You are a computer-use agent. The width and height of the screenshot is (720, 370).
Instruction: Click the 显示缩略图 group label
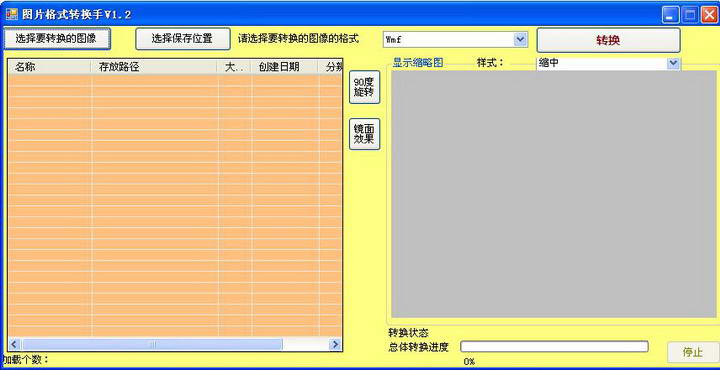tap(418, 63)
